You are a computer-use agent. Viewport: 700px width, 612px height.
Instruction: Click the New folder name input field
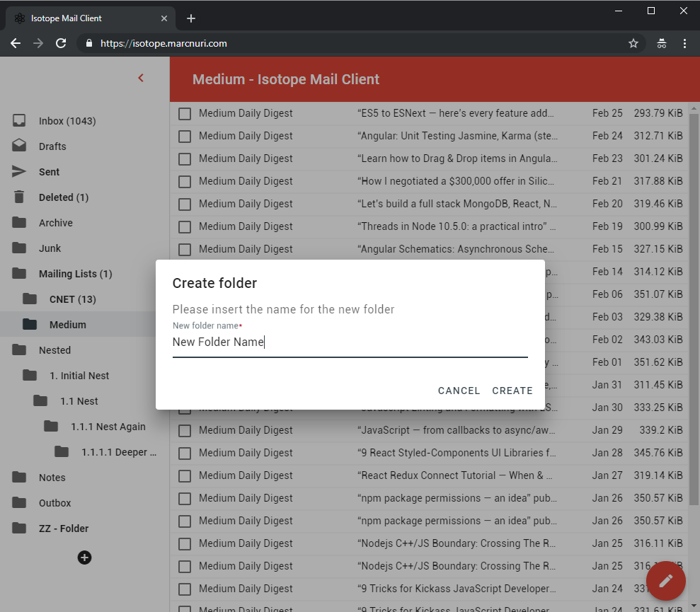click(x=350, y=342)
